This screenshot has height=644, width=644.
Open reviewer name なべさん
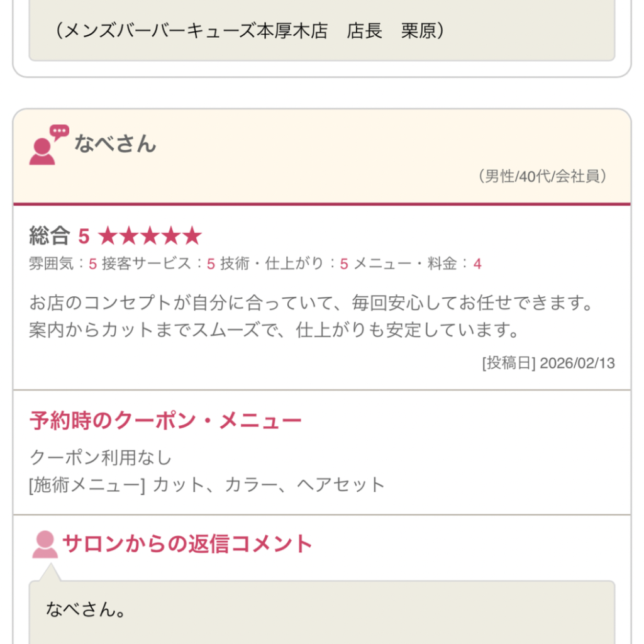[115, 144]
